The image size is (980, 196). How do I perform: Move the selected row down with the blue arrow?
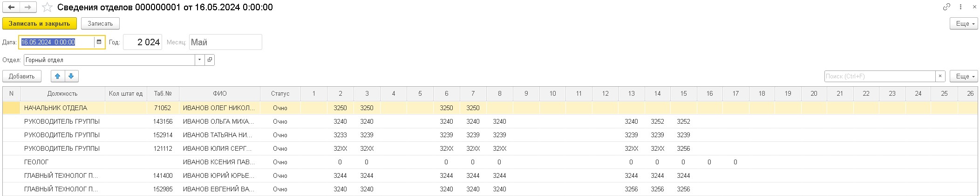(71, 76)
